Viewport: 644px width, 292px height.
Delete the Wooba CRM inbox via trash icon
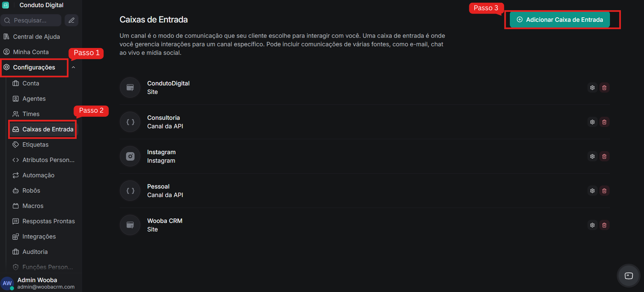(604, 225)
